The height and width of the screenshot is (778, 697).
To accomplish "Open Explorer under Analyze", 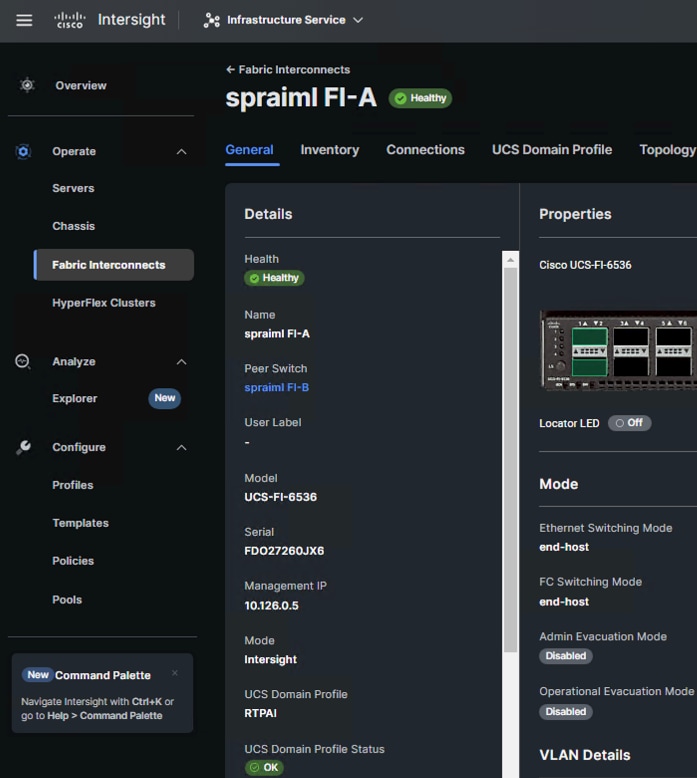I will tap(74, 398).
